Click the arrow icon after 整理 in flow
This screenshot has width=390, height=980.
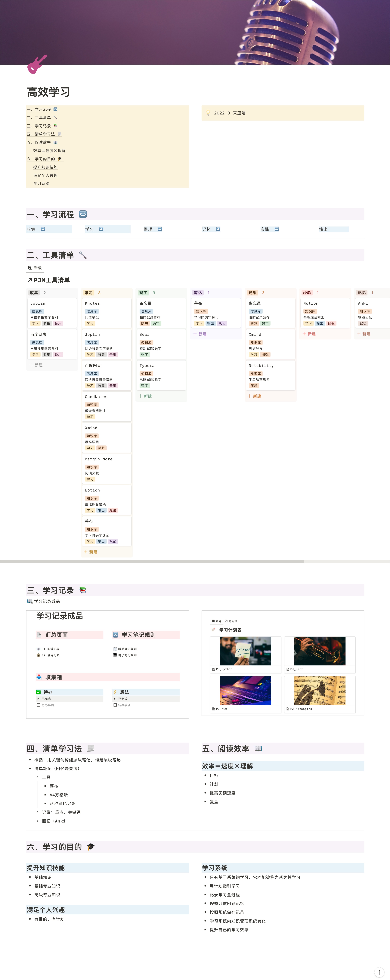point(160,229)
